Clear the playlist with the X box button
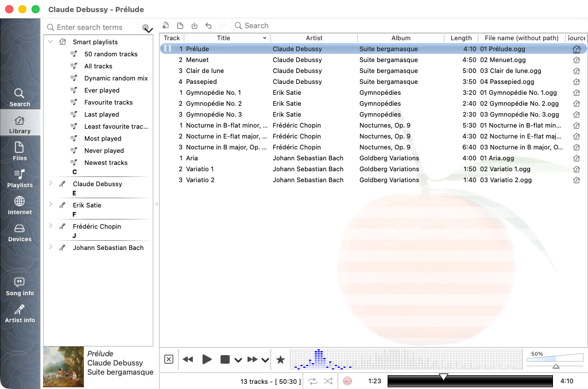The width and height of the screenshot is (588, 389). pyautogui.click(x=169, y=359)
